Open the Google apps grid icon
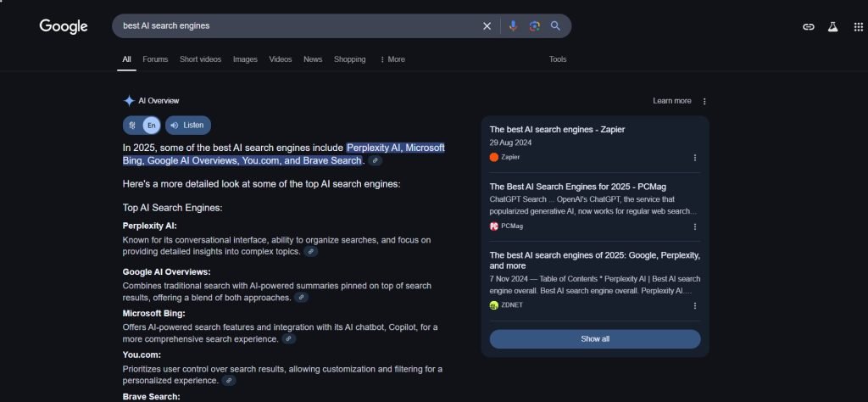 click(x=858, y=26)
